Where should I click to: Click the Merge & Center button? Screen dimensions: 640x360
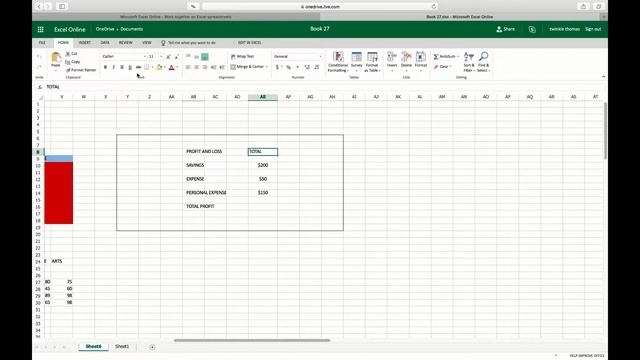[x=249, y=67]
